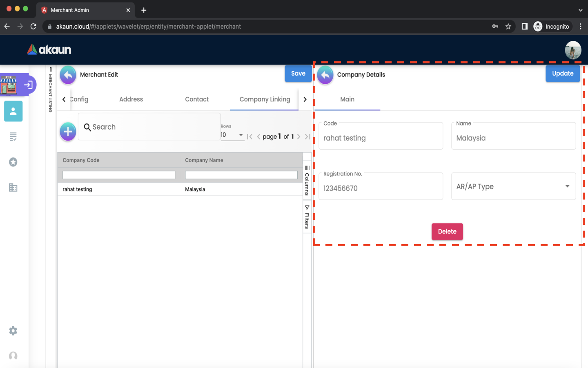The height and width of the screenshot is (368, 588).
Task: Click the back arrow beside Merchant Edit
Action: (x=68, y=75)
